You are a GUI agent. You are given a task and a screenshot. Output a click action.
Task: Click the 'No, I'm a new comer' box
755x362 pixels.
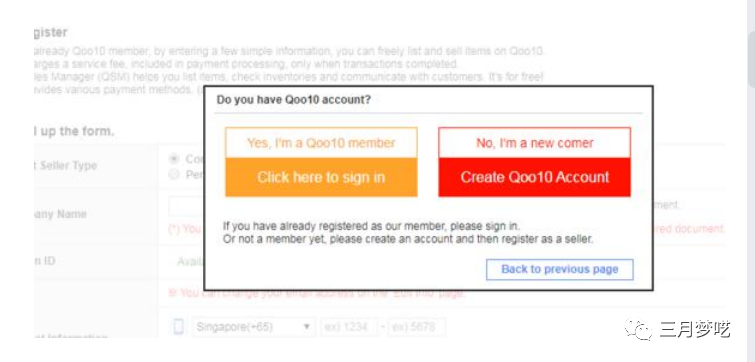point(534,143)
